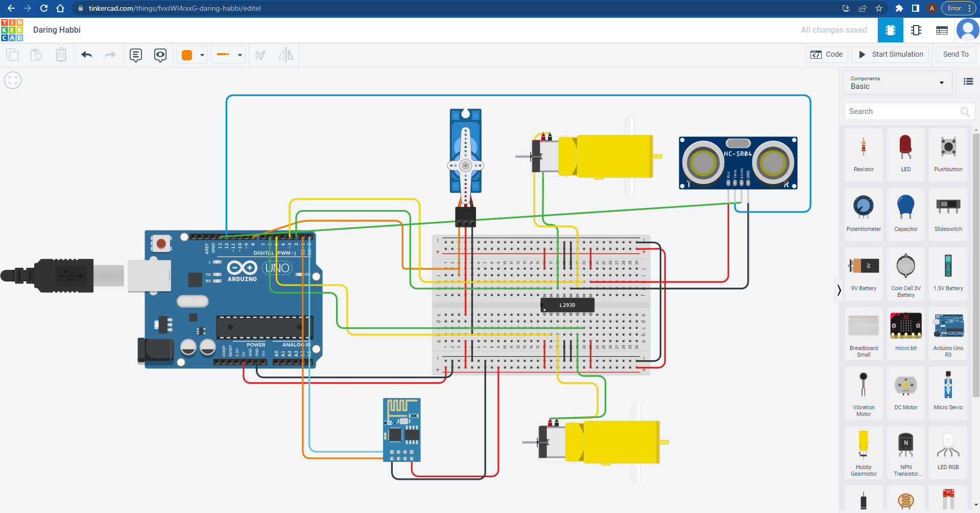Click the Zoom to fit button
980x513 pixels.
[13, 80]
